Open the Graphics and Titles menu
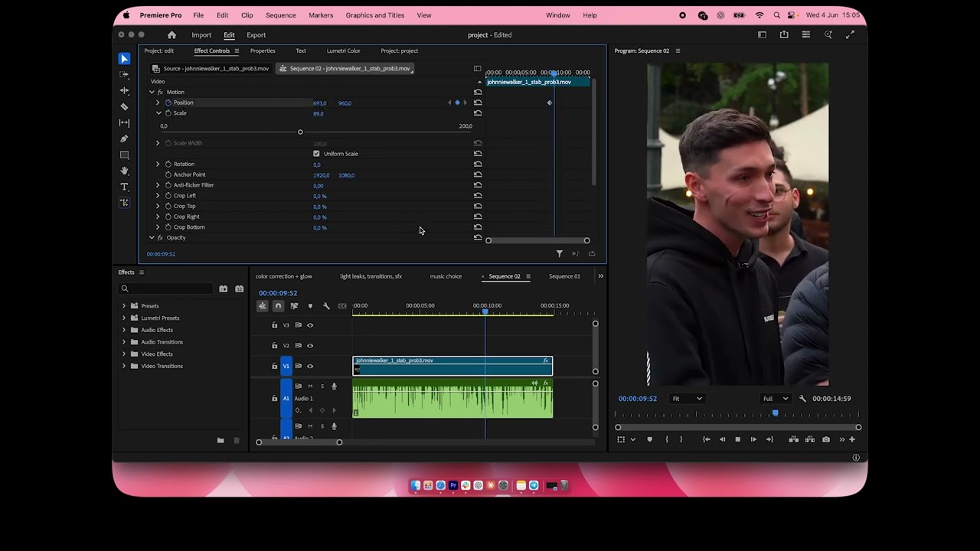Image resolution: width=980 pixels, height=551 pixels. pyautogui.click(x=374, y=15)
